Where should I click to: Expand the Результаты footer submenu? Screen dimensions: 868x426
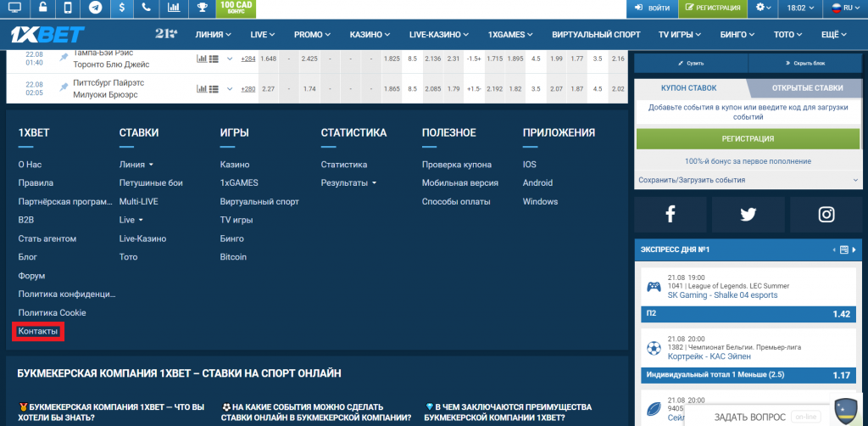coord(348,182)
